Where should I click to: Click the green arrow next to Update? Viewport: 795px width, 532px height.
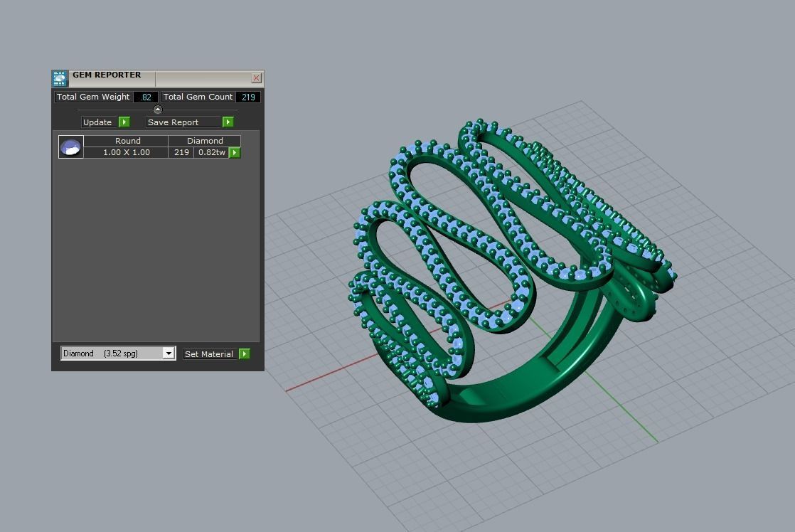tap(124, 122)
